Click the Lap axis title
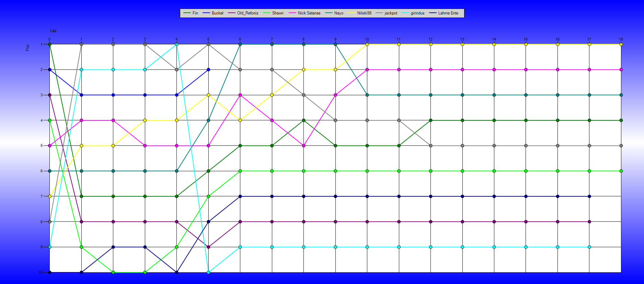 pos(53,31)
